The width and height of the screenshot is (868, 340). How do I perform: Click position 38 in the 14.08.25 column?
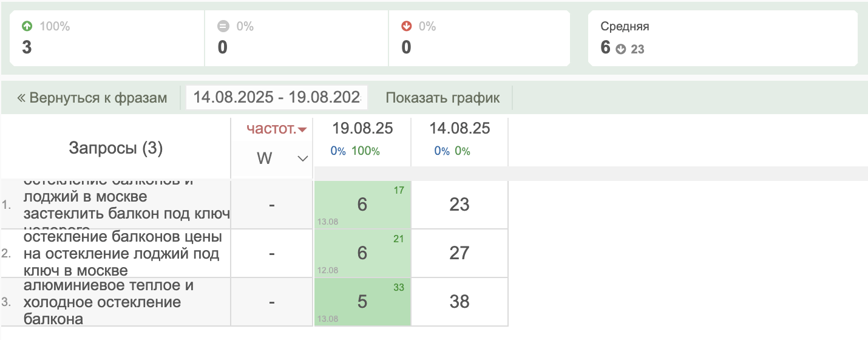[459, 302]
